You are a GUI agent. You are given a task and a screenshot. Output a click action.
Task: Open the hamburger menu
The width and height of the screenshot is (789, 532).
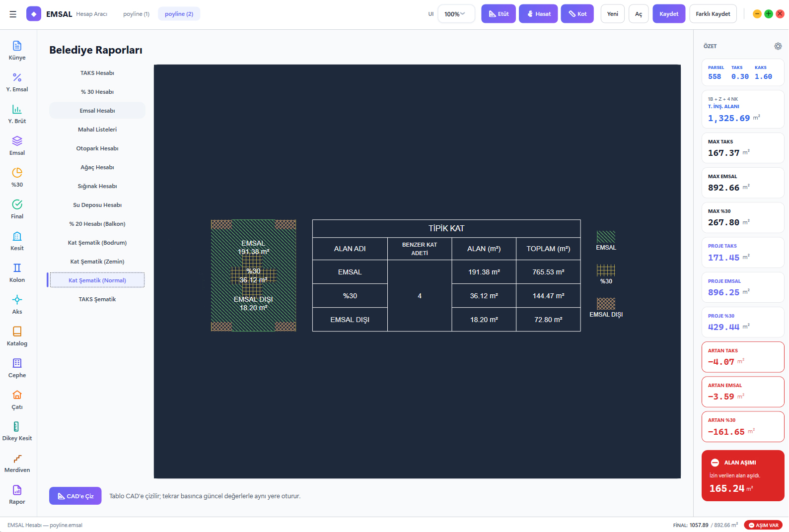[x=13, y=14]
